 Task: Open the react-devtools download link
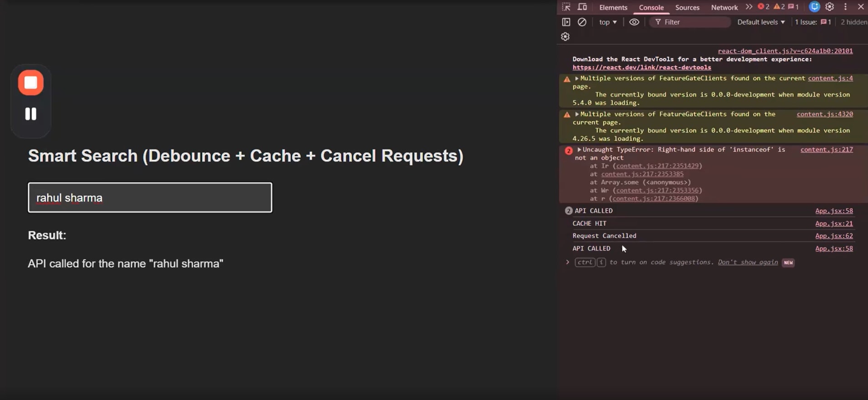pos(641,67)
